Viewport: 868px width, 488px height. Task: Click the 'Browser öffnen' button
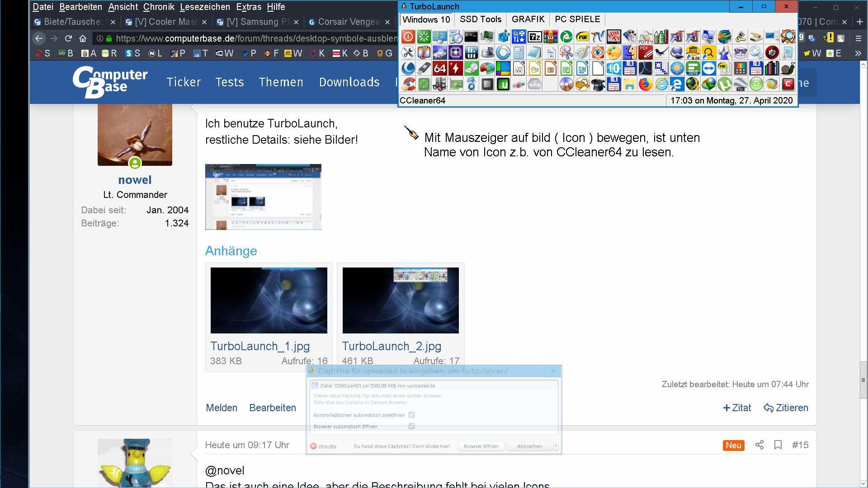point(481,446)
